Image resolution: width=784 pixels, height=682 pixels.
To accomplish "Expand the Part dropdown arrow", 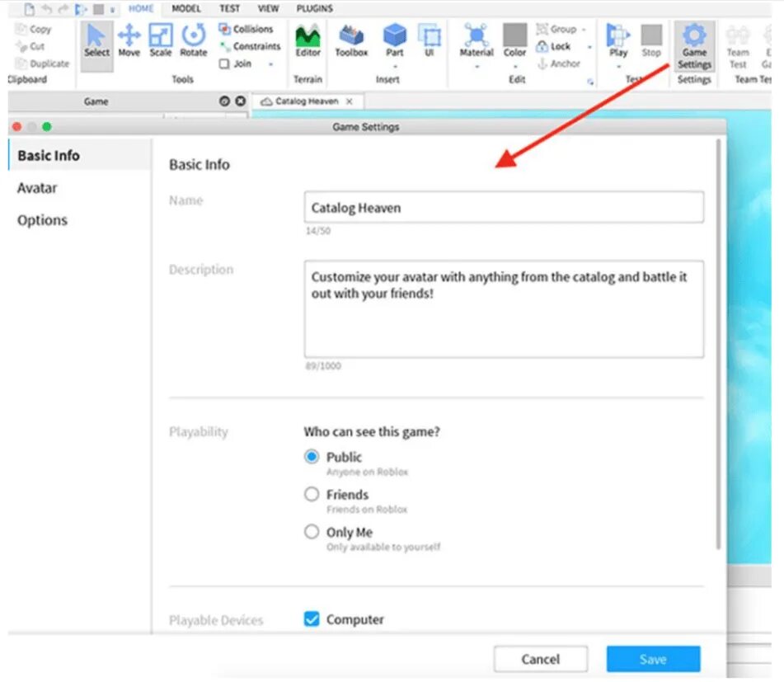I will point(395,67).
